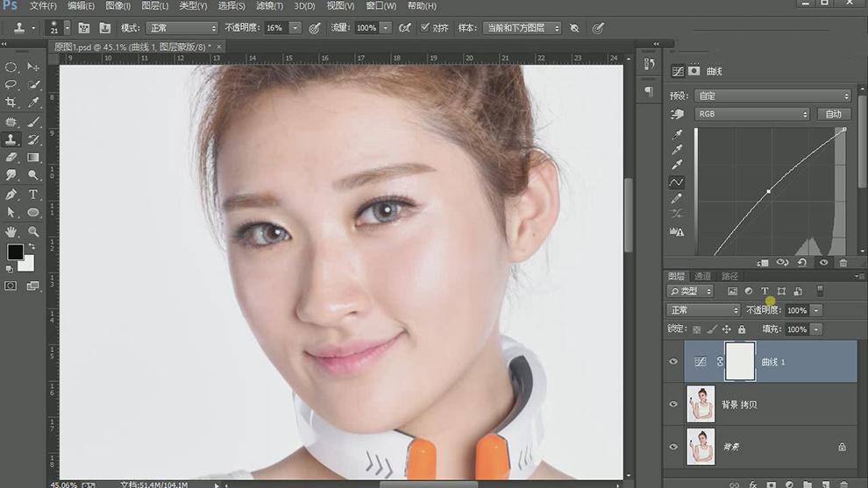Select the Lasso tool
Screen dimensions: 868x488
coord(11,85)
